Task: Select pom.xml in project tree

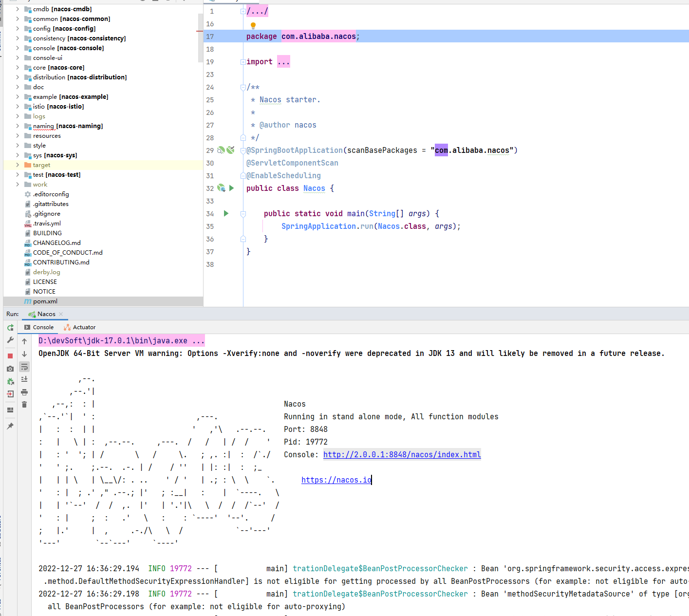Action: point(45,301)
